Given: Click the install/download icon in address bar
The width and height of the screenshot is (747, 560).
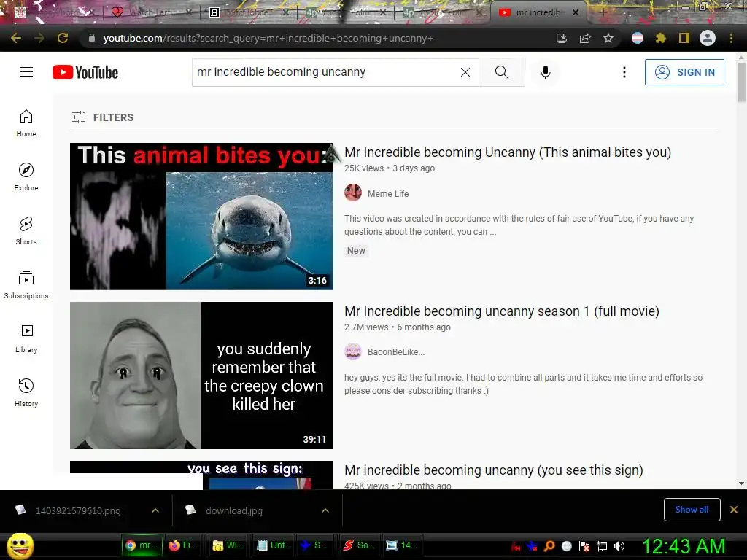Looking at the screenshot, I should pyautogui.click(x=562, y=38).
